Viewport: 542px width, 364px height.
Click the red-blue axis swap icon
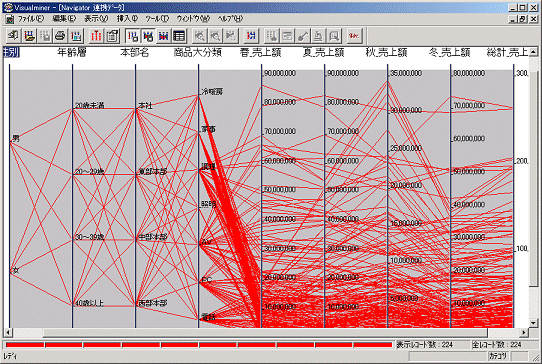[x=251, y=36]
